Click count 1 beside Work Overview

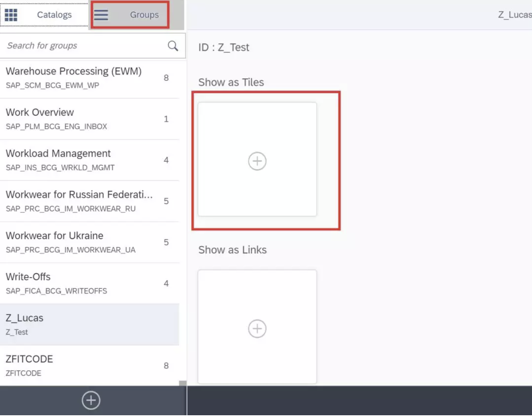(166, 119)
